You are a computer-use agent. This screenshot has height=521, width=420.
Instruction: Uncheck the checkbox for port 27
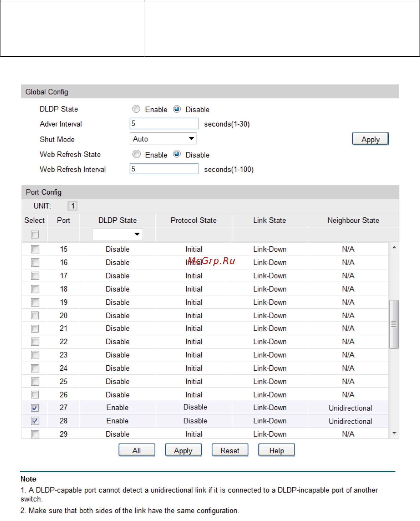(x=35, y=408)
